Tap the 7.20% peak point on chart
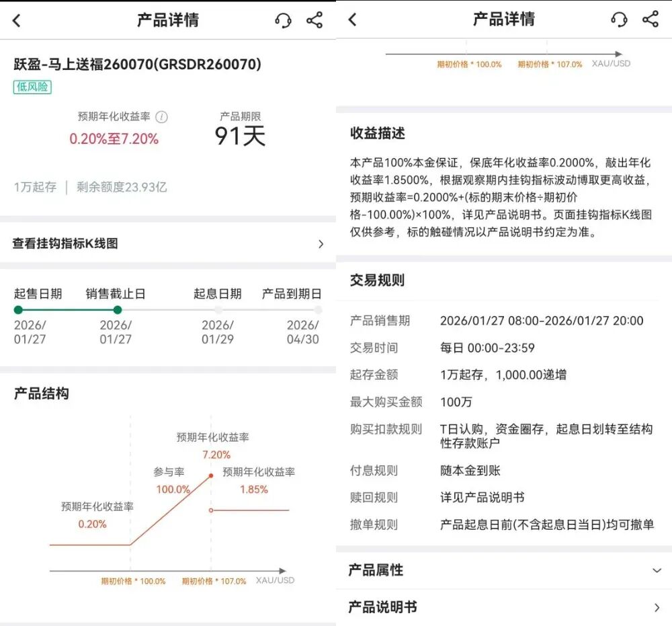 (x=211, y=475)
